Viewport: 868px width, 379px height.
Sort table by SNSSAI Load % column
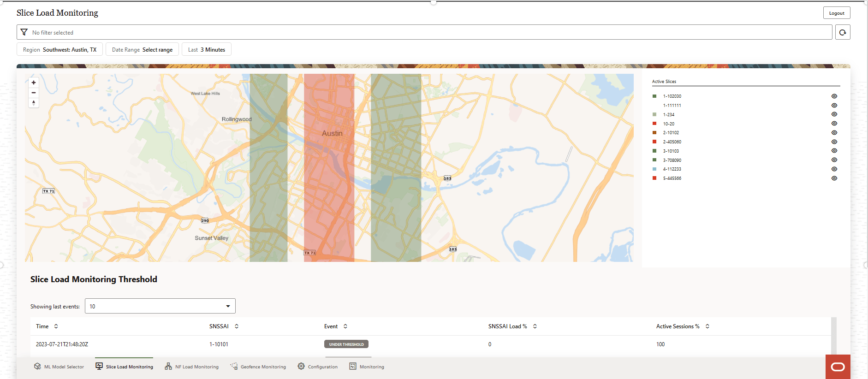pos(535,326)
